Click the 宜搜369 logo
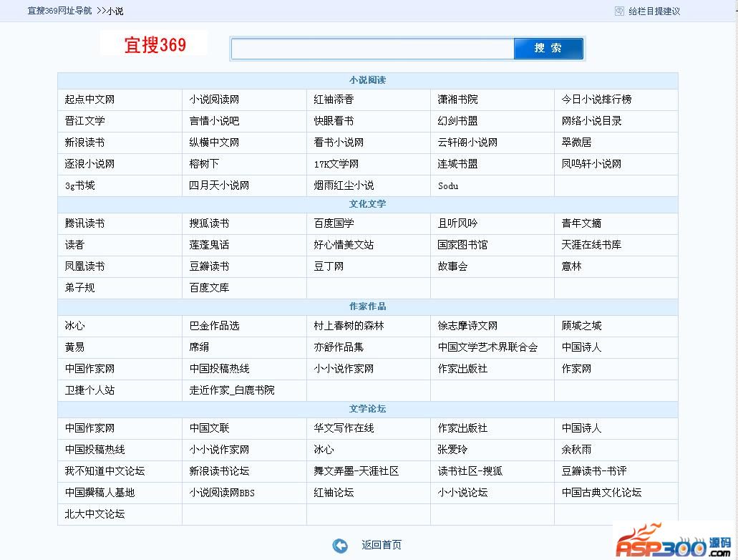Viewport: 738px width, 560px height. (155, 44)
